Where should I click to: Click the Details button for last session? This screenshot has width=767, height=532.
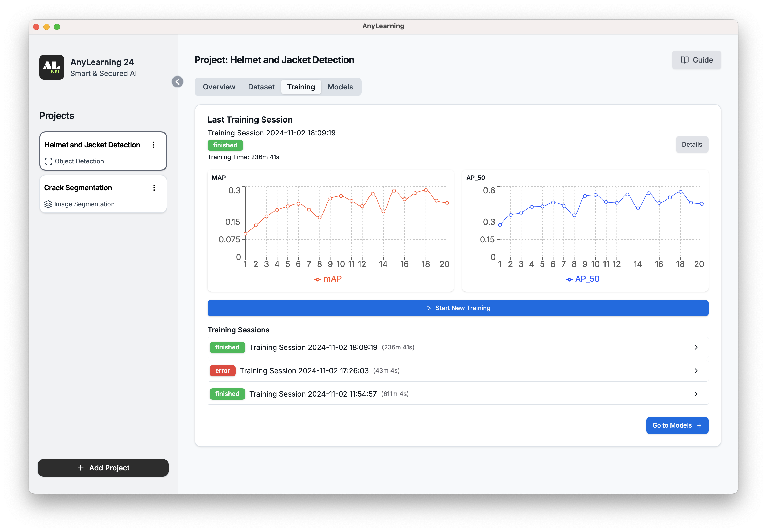692,144
